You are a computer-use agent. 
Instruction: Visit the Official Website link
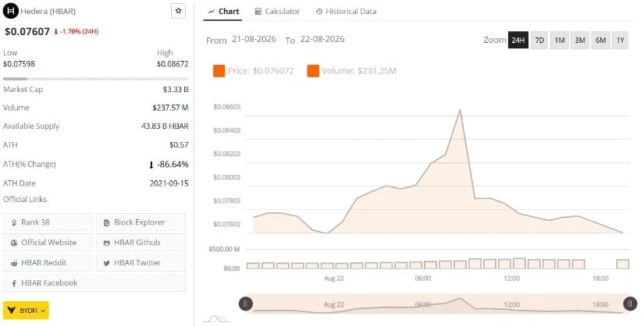(x=48, y=243)
